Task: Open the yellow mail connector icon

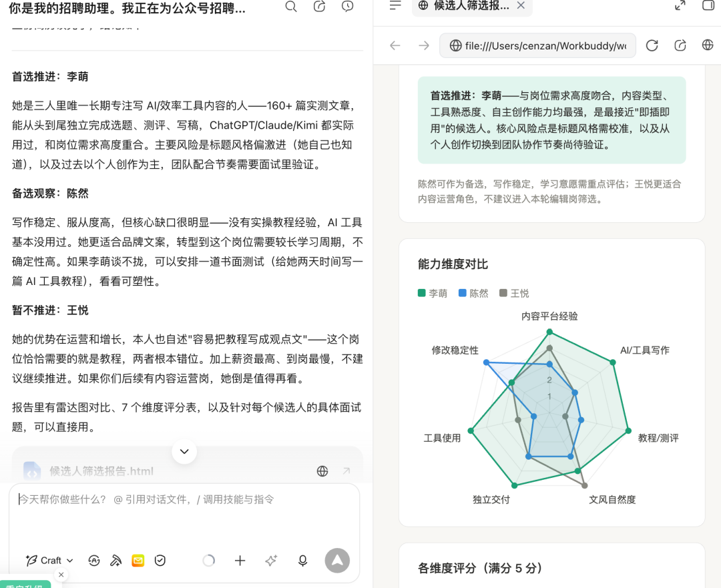Action: [x=138, y=561]
